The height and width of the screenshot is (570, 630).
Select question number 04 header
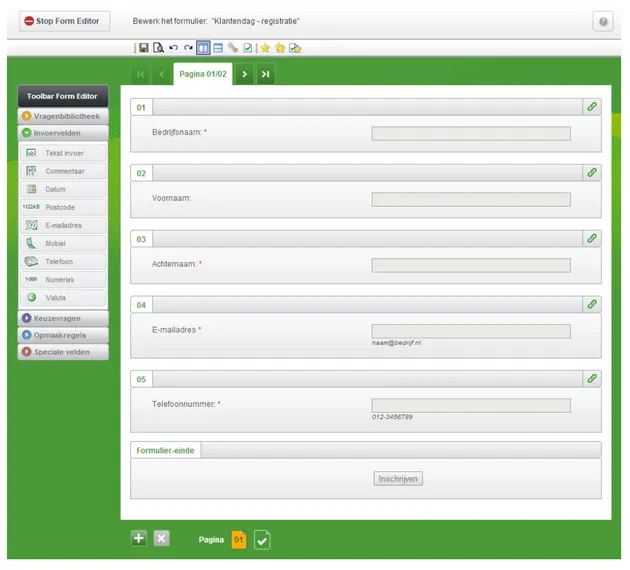point(141,305)
